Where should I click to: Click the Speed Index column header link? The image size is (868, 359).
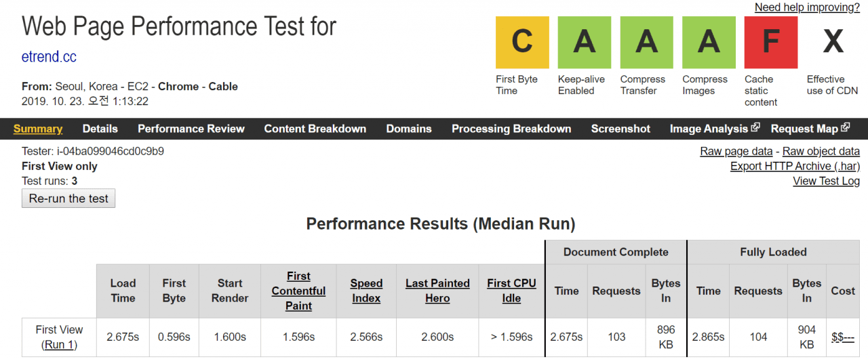click(366, 291)
